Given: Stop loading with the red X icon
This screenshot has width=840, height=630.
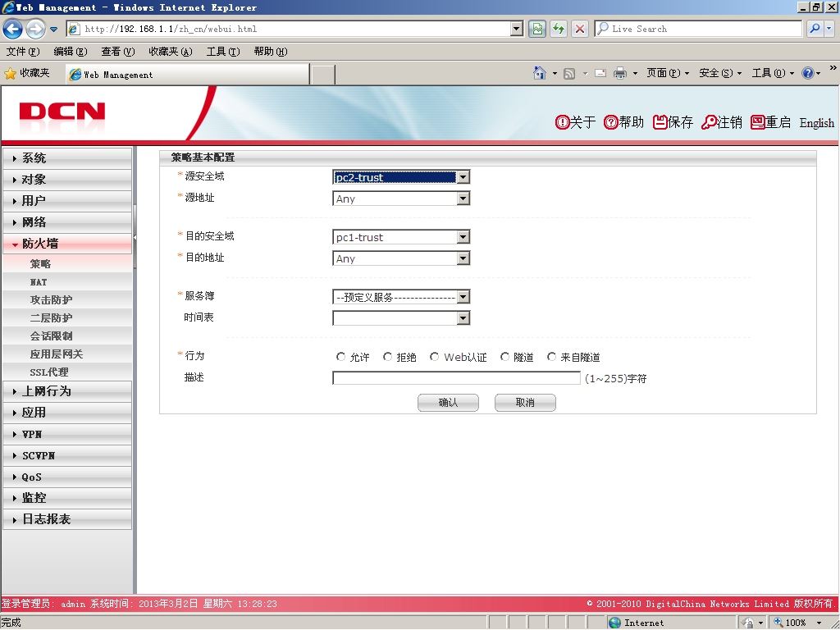Looking at the screenshot, I should pyautogui.click(x=579, y=29).
